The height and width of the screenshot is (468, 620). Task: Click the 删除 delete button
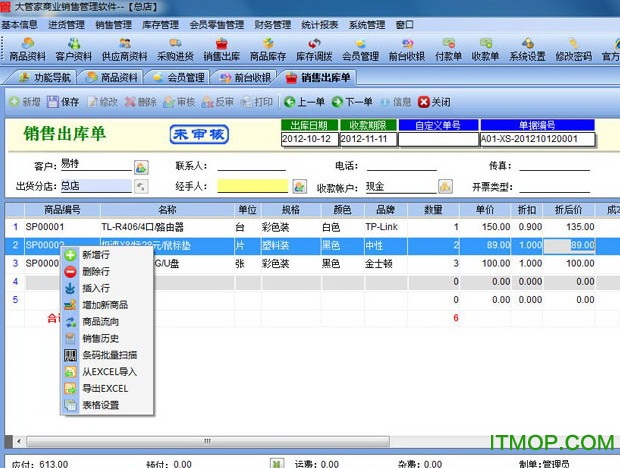pos(140,102)
